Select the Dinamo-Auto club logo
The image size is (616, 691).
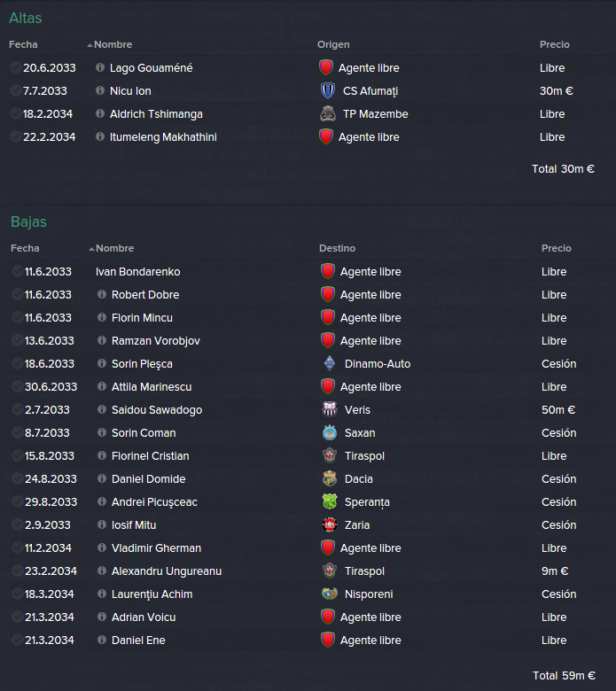pos(330,363)
